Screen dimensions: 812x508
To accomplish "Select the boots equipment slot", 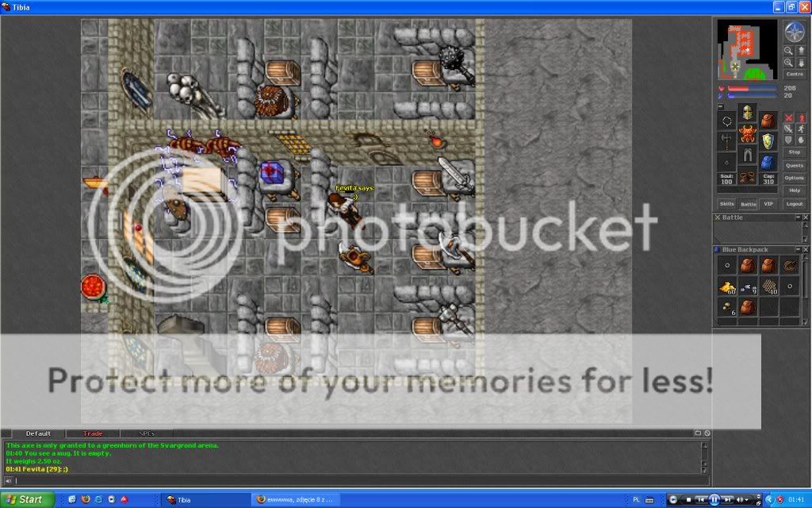I will pos(747,177).
